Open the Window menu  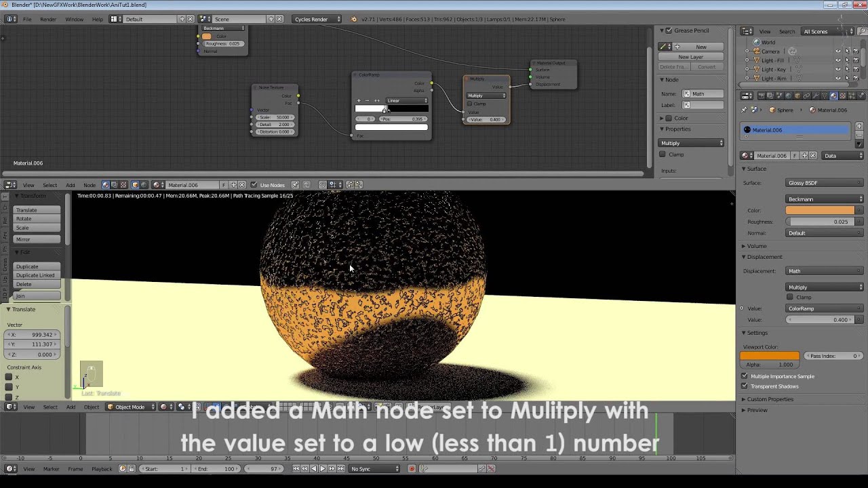click(75, 19)
